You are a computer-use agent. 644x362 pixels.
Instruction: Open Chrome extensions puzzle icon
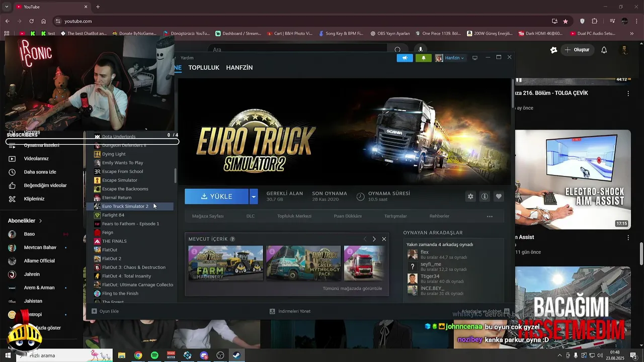pos(595,21)
